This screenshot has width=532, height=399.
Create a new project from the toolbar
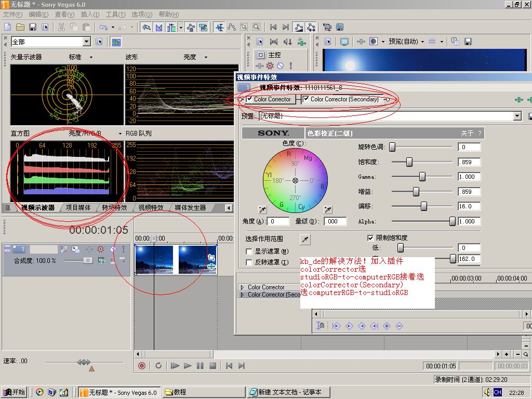pyautogui.click(x=7, y=27)
